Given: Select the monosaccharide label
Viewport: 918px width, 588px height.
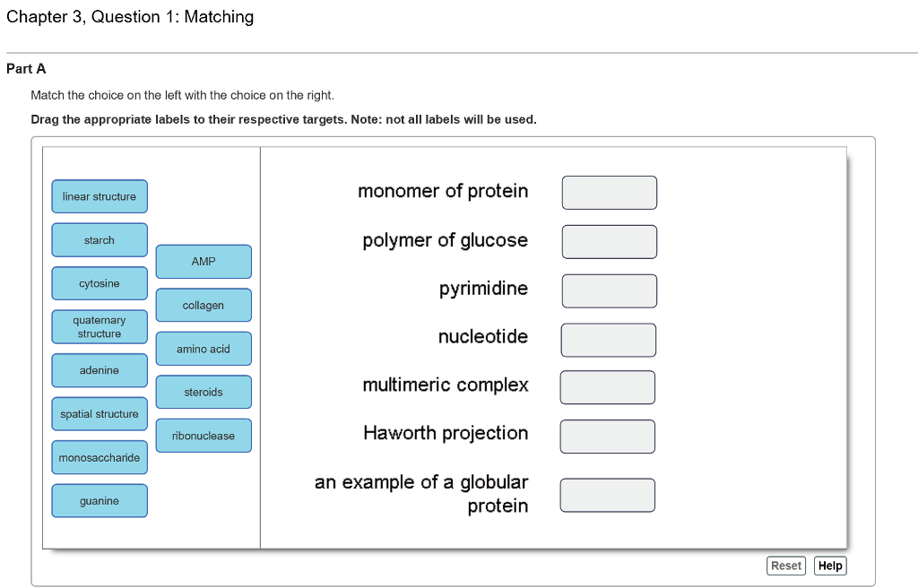Looking at the screenshot, I should click(x=100, y=457).
